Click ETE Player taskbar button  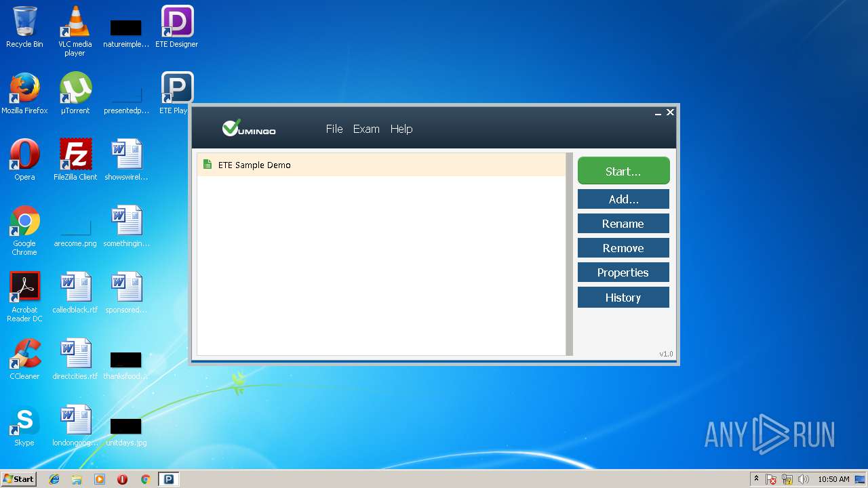point(168,479)
